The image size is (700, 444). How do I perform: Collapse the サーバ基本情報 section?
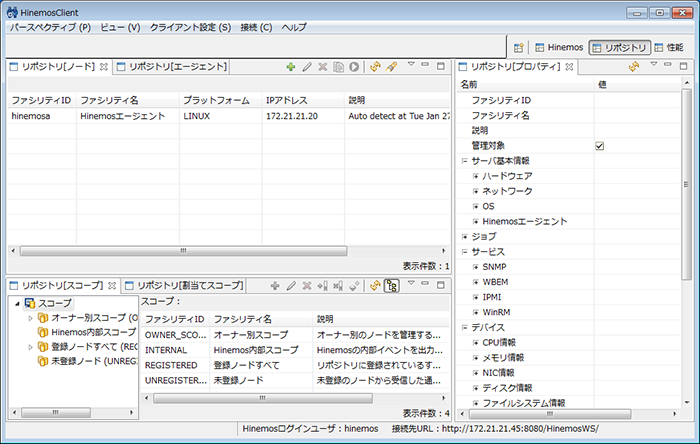pyautogui.click(x=464, y=161)
